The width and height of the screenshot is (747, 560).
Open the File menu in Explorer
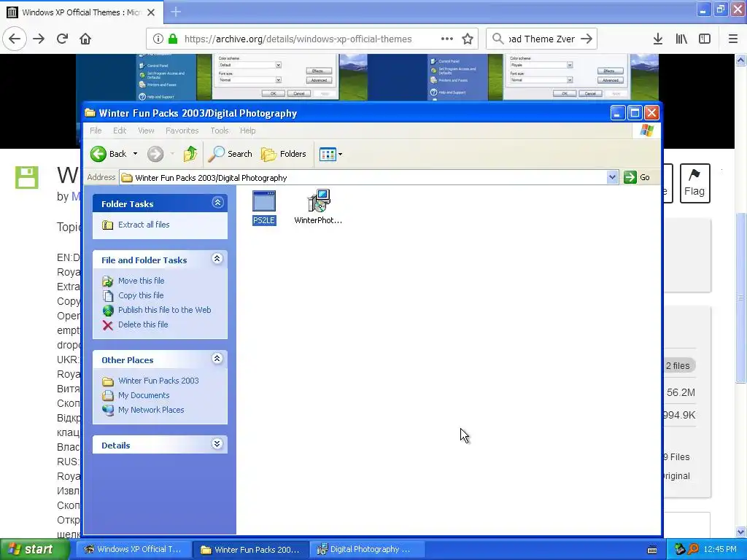(x=96, y=131)
